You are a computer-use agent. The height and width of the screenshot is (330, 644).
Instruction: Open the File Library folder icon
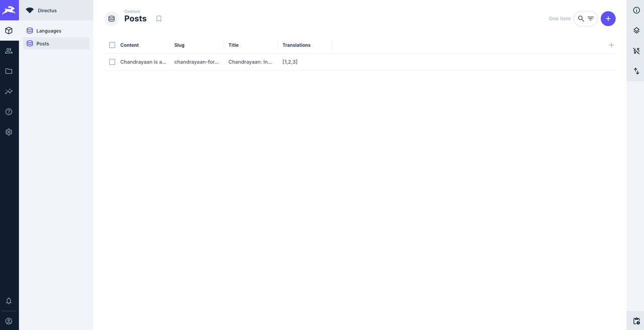[x=9, y=71]
